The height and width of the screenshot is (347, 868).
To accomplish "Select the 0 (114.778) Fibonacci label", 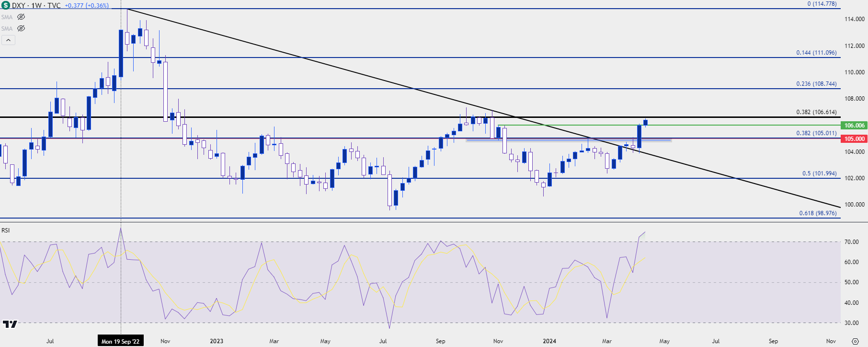I will 822,4.
